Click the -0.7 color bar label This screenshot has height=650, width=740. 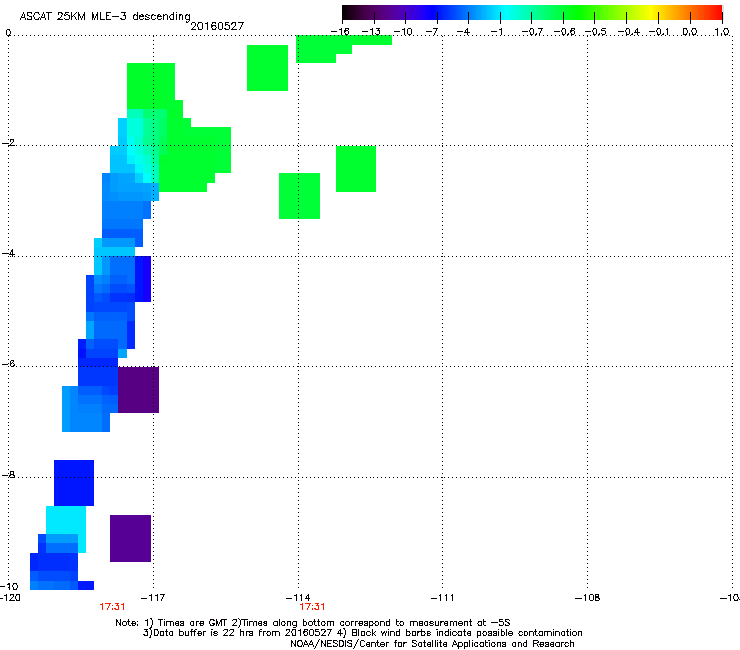532,32
